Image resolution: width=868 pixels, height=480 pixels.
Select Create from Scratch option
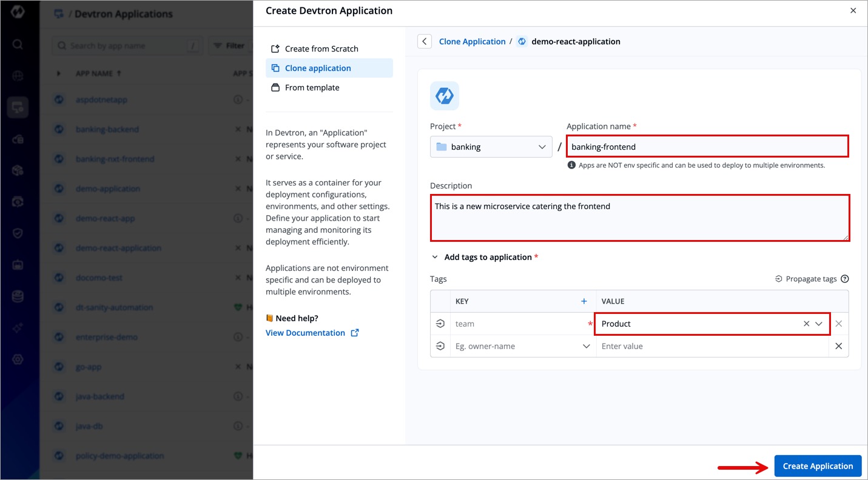[x=321, y=48]
